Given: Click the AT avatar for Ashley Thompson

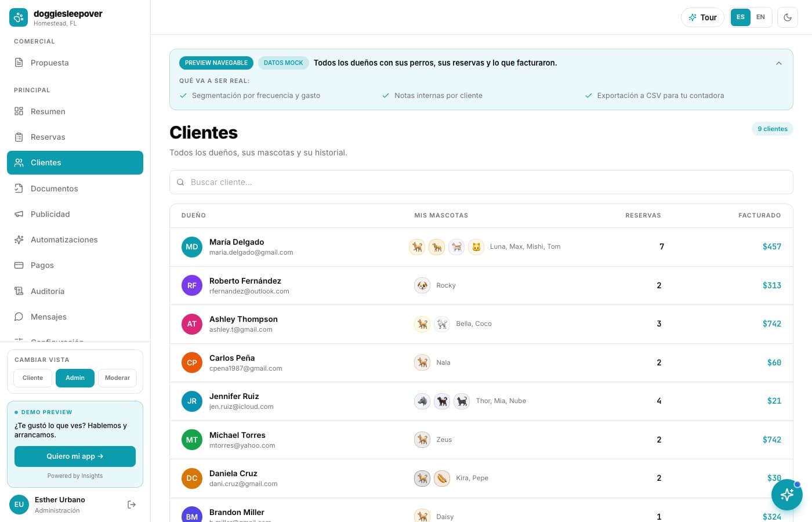Looking at the screenshot, I should click(x=192, y=324).
